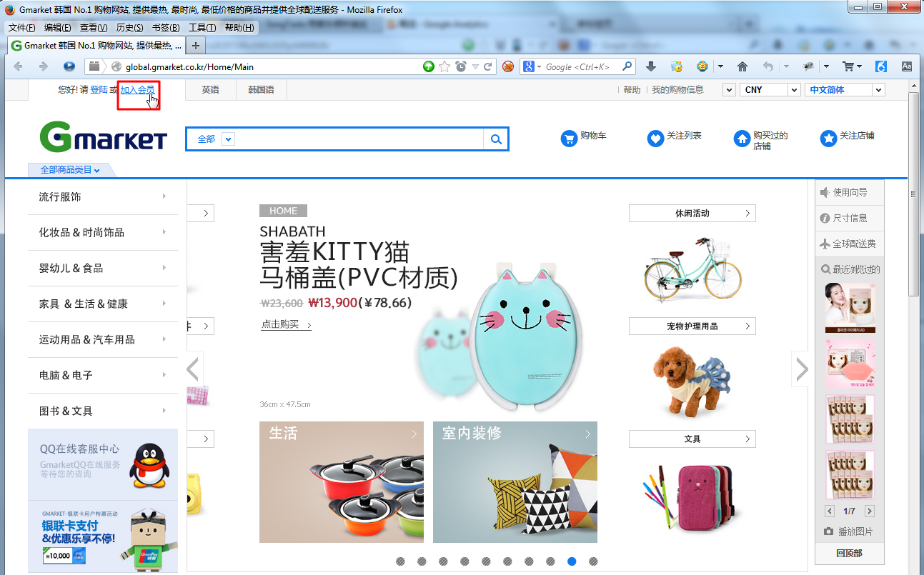Click the 购买过的店铺 house icon
The width and height of the screenshot is (924, 575).
[x=742, y=139]
